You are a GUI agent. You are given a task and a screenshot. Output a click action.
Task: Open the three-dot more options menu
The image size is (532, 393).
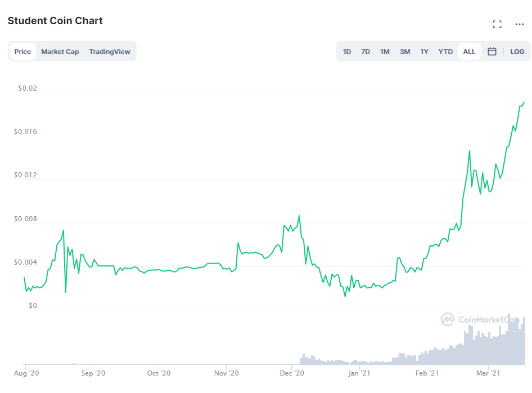[520, 24]
